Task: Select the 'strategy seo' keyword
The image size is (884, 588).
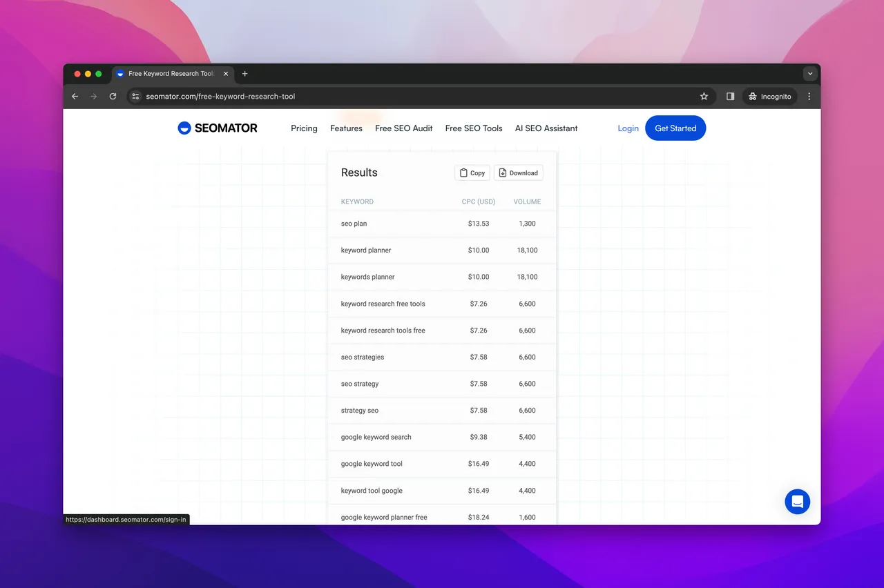Action: (x=360, y=411)
